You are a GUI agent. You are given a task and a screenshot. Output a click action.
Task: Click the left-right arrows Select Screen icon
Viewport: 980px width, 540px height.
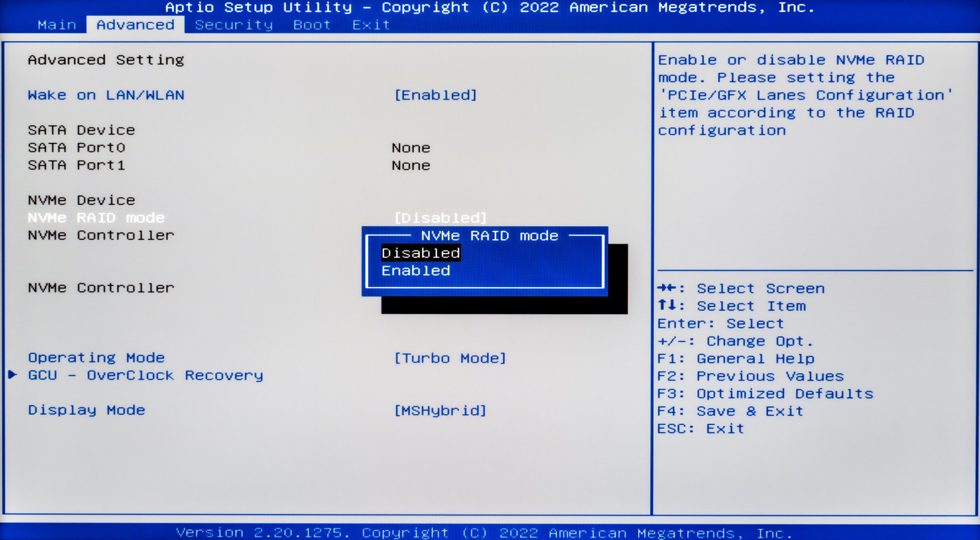[666, 288]
